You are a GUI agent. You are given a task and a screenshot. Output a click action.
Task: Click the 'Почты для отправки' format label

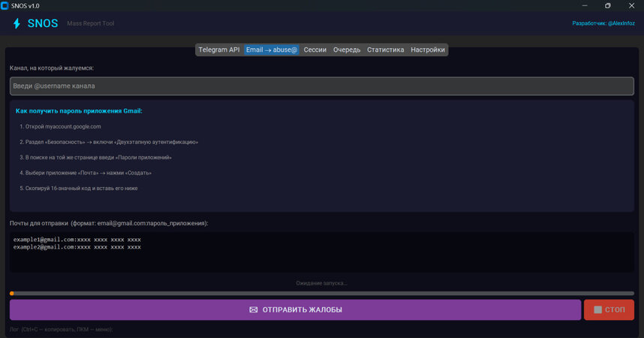[x=109, y=223]
